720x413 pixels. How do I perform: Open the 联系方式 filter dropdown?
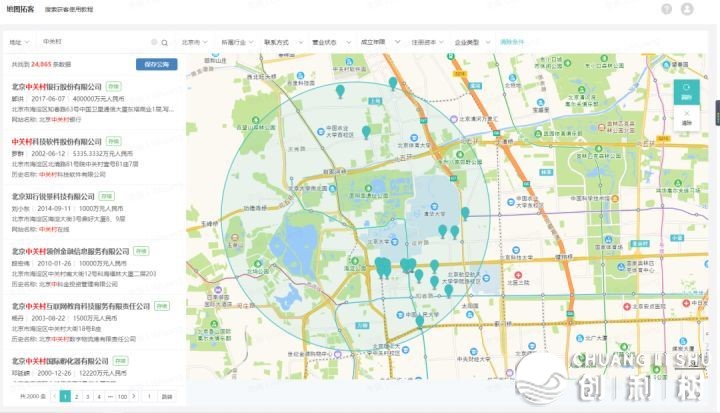283,42
